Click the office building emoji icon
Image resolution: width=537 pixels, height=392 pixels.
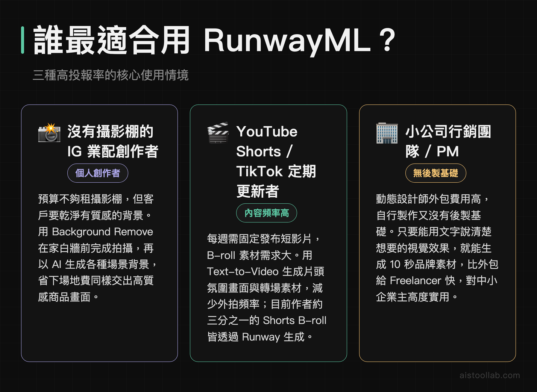pos(387,133)
